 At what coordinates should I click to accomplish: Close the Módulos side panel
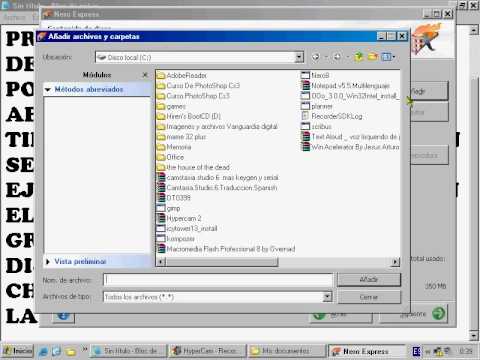pyautogui.click(x=145, y=75)
